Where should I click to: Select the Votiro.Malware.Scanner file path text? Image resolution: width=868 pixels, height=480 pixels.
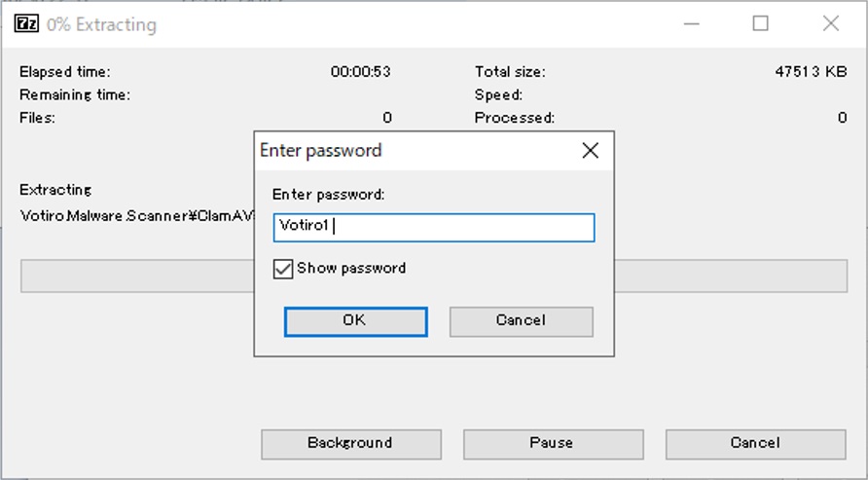(137, 216)
